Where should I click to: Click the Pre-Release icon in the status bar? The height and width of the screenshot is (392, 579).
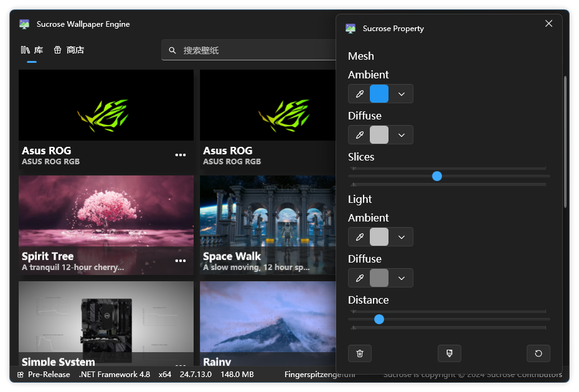tap(21, 375)
